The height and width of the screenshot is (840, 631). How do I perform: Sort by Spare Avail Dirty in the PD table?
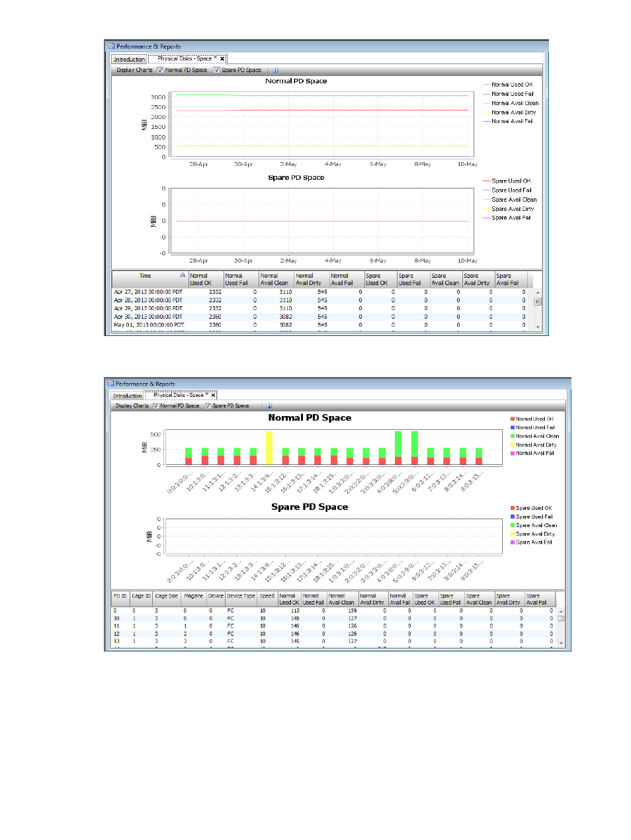(509, 599)
